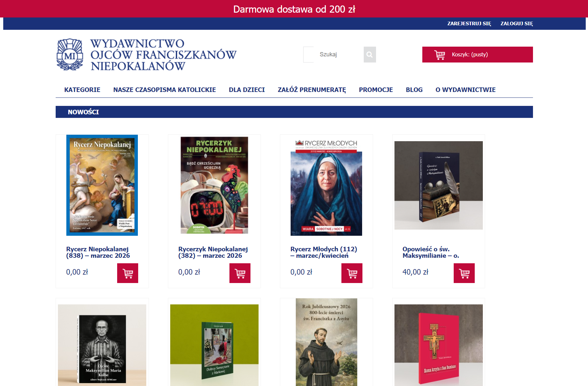Open Rycerz Niepokalanej (838) title link

[98, 252]
